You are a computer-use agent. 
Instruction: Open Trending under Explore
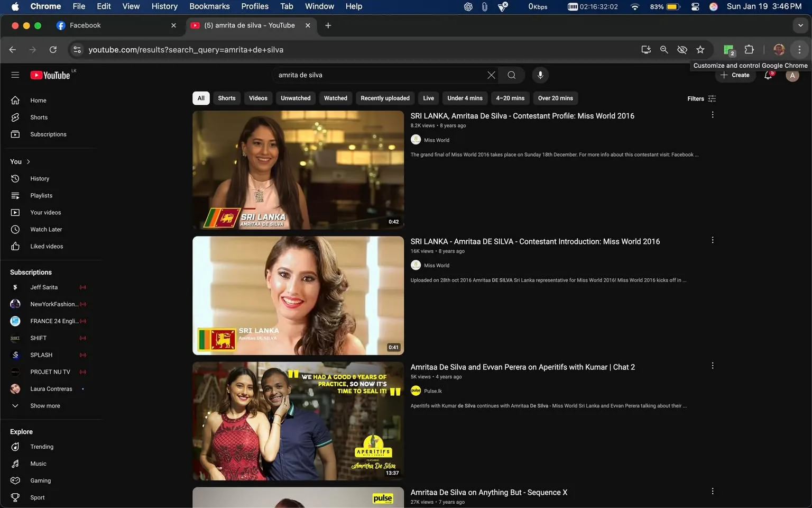[x=41, y=446]
